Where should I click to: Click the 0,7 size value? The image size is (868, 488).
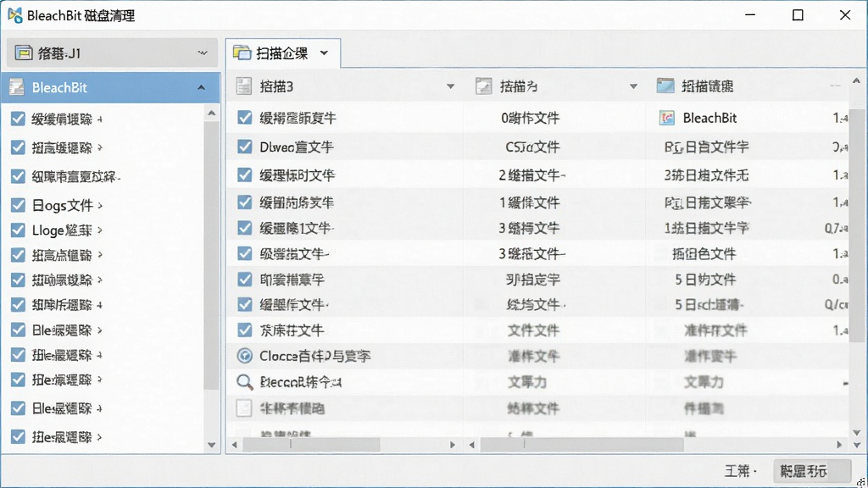(x=836, y=228)
